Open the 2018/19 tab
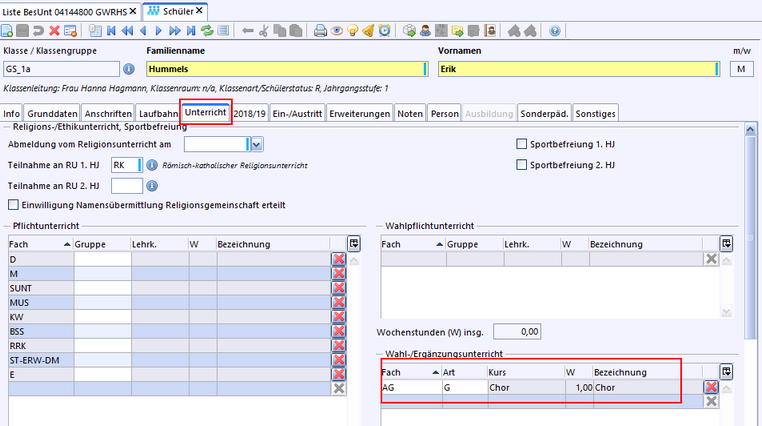 250,114
